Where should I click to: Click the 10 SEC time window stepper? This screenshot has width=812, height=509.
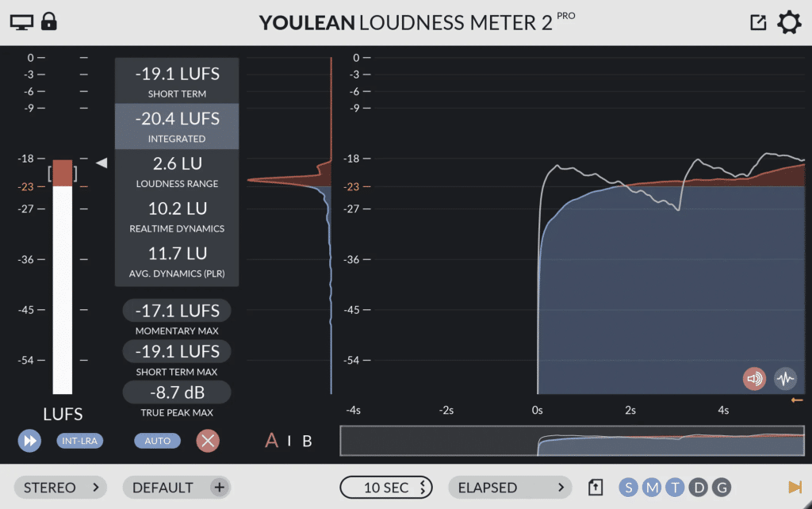coord(386,488)
